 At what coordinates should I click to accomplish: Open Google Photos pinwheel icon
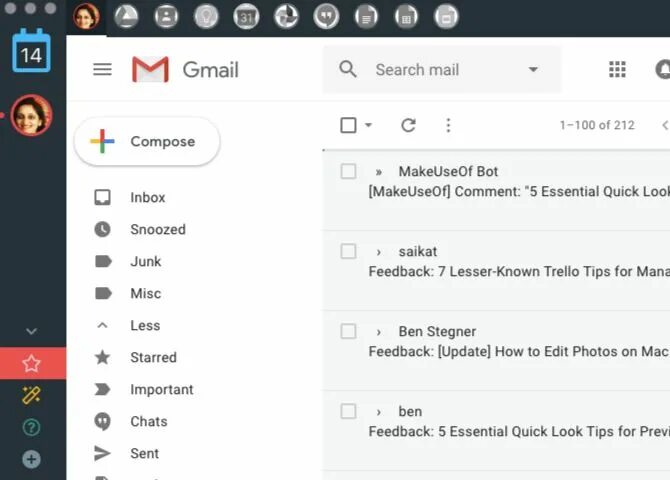coord(286,17)
